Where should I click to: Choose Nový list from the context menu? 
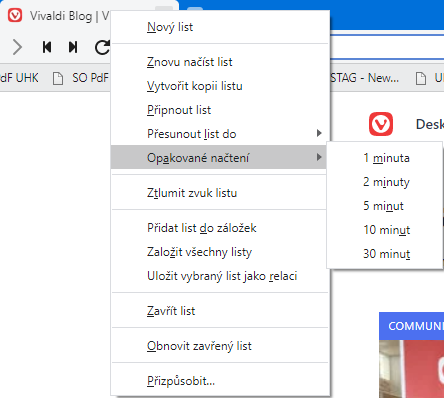click(220, 27)
